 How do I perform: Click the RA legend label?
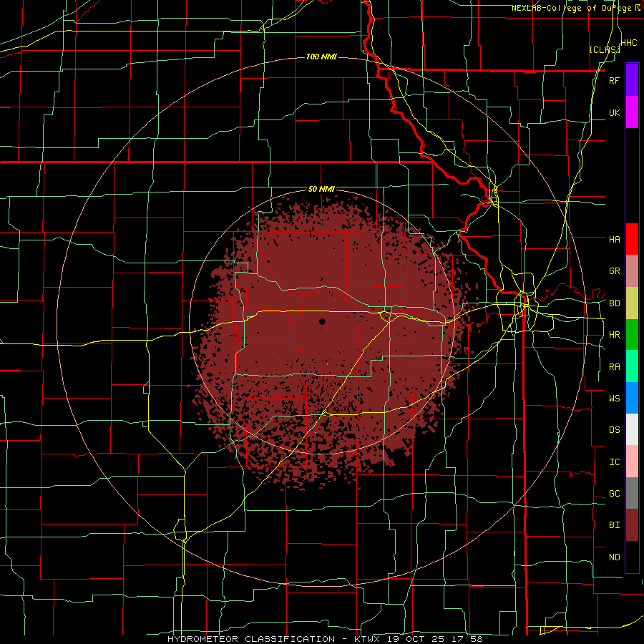click(614, 367)
